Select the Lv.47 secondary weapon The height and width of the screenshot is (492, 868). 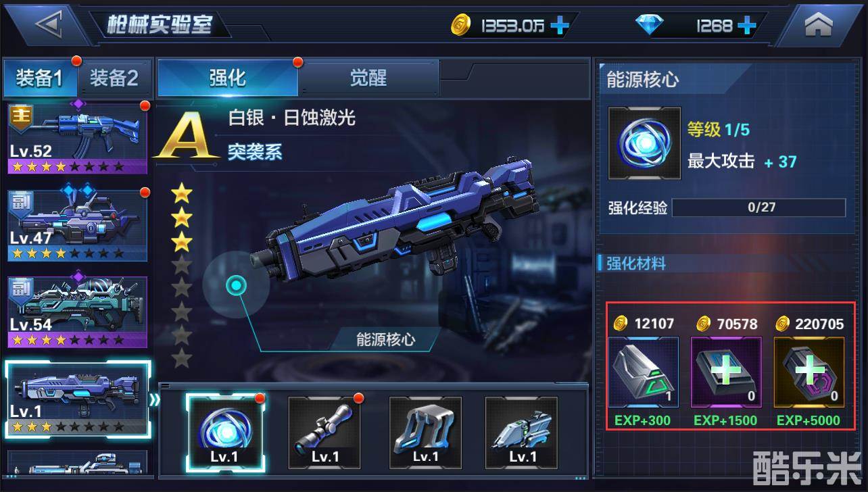77,225
